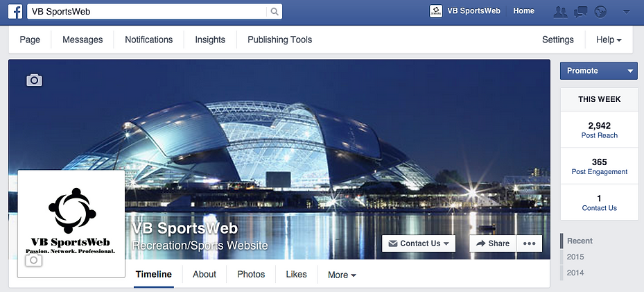Open the Insights tab
644x292 pixels.
point(210,40)
